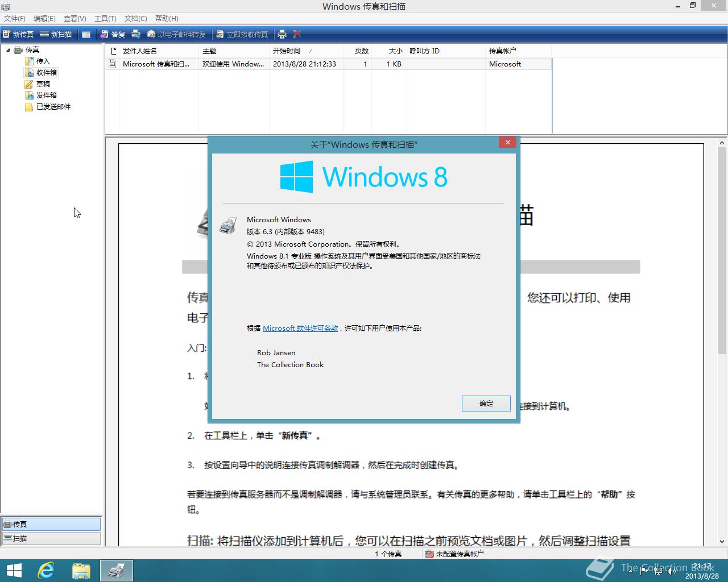728x582 pixels.
Task: Open the 编辑(E) menu
Action: tap(44, 19)
